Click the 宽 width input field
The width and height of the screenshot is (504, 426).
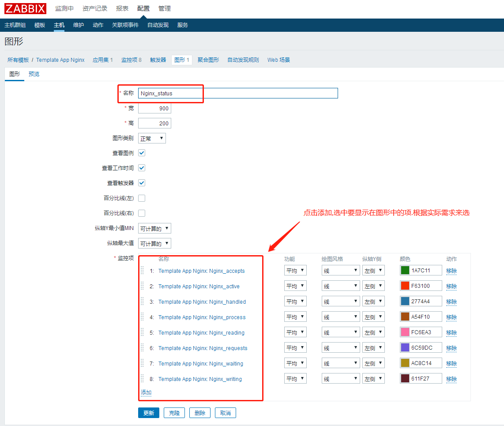[x=154, y=108]
